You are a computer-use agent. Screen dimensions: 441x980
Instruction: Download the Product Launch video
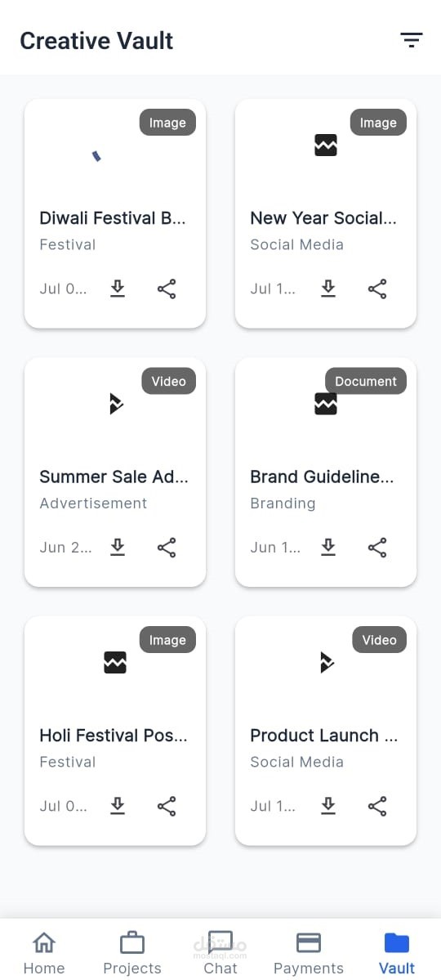[x=328, y=806]
